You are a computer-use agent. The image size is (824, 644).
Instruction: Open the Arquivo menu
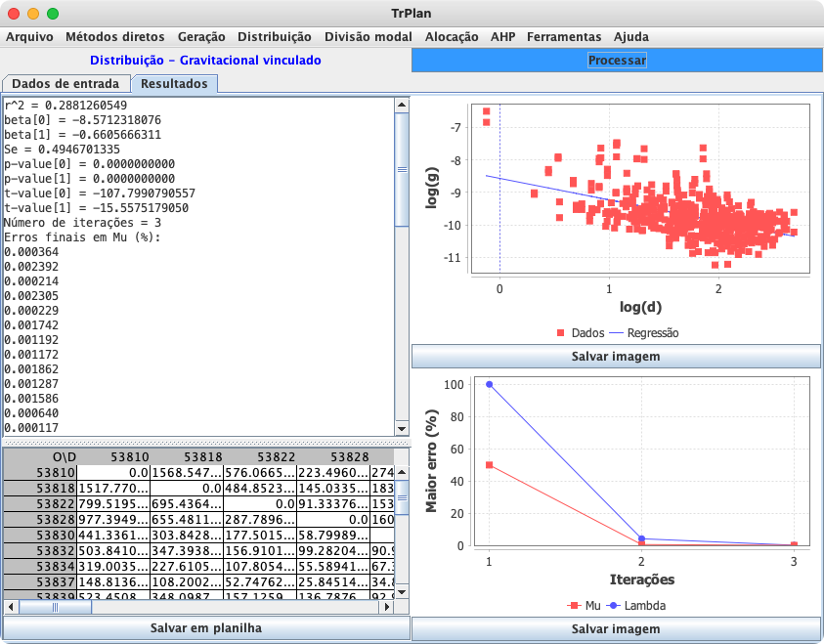[x=29, y=37]
